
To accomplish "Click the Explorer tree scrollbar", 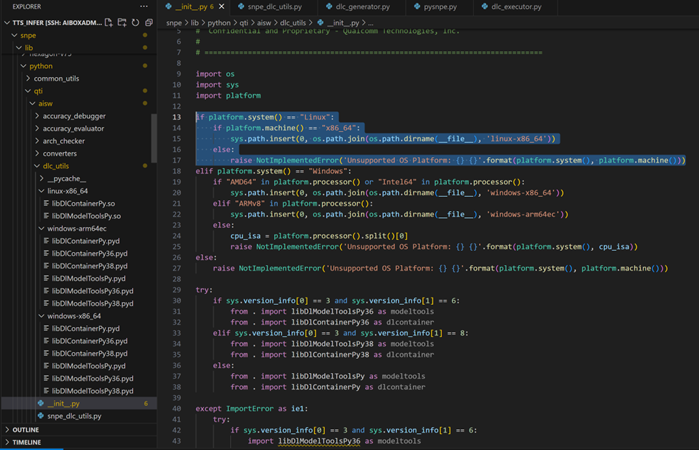I will [x=154, y=140].
